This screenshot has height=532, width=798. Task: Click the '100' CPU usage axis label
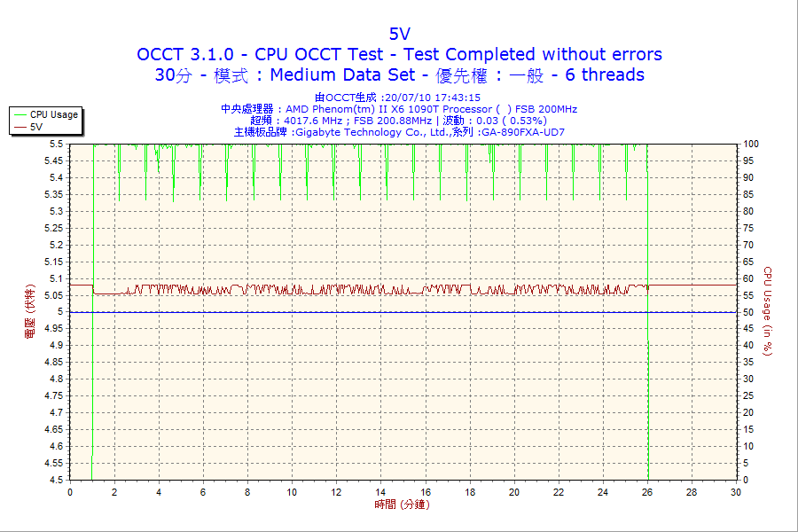(751, 144)
